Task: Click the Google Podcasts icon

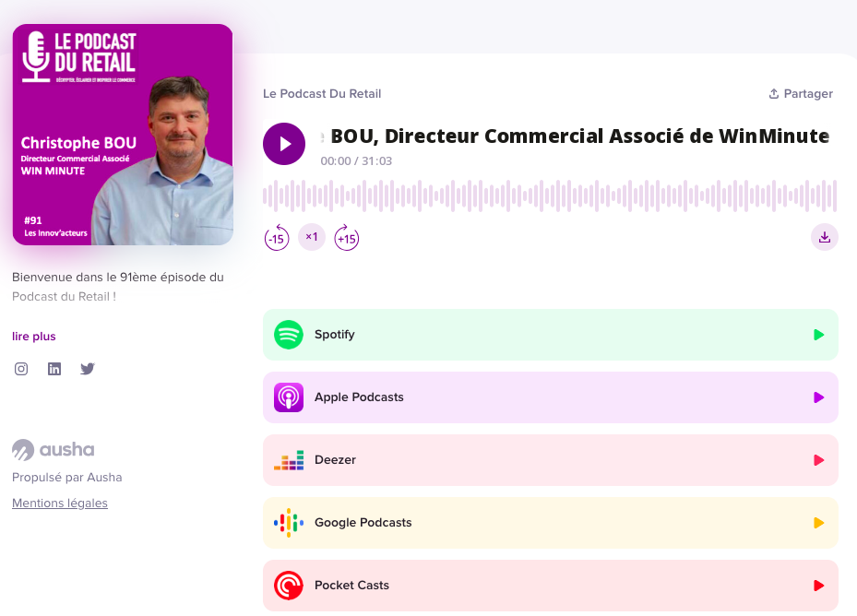Action: coord(288,523)
